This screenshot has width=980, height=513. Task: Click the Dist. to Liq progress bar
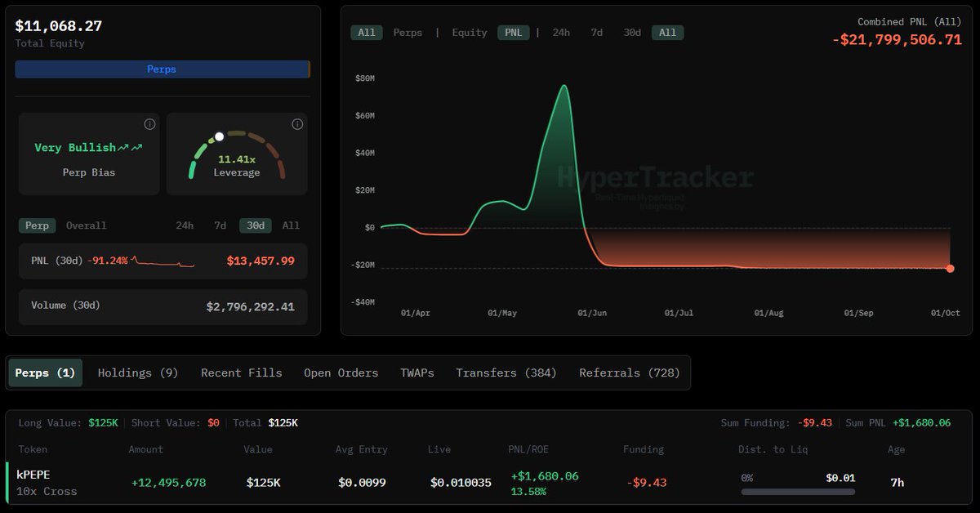point(798,492)
